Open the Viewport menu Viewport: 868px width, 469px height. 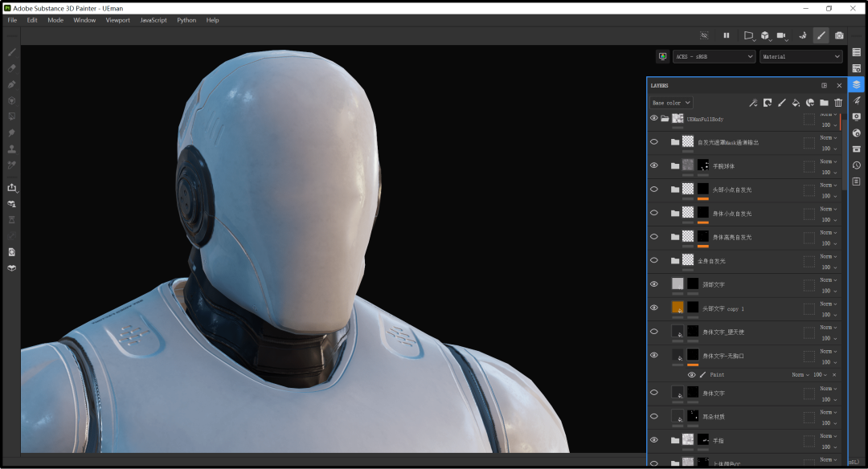(x=117, y=20)
